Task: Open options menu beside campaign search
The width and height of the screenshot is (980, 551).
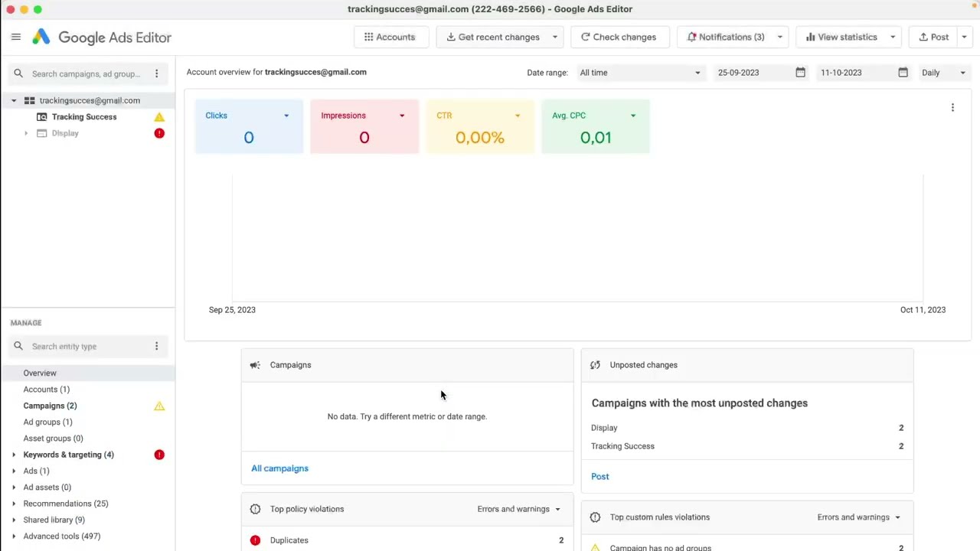Action: (x=156, y=73)
